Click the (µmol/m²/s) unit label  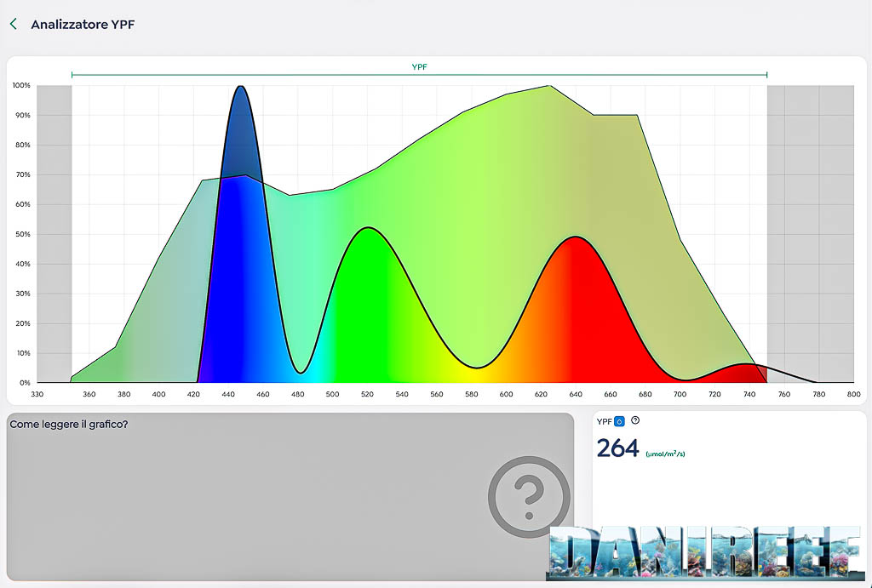665,454
